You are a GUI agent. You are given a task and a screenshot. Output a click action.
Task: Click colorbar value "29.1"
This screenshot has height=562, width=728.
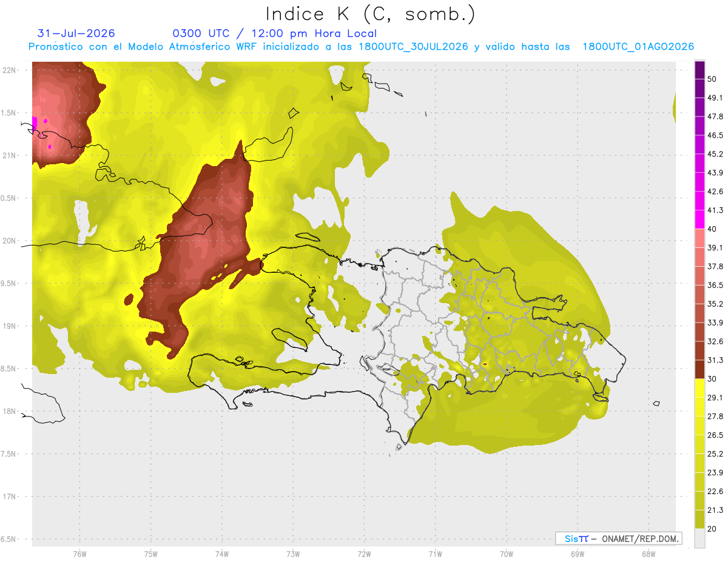[x=715, y=398]
